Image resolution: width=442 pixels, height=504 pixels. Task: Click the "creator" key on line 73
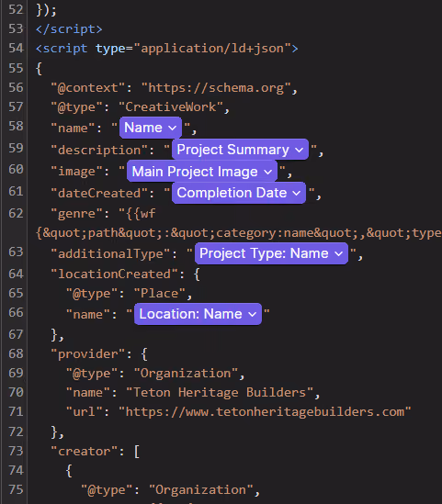pyautogui.click(x=84, y=452)
